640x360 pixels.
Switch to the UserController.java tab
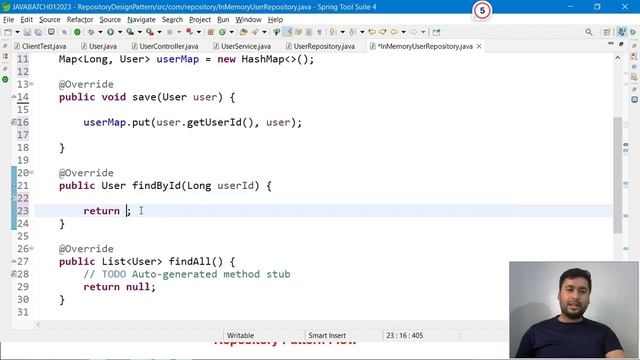tap(165, 47)
